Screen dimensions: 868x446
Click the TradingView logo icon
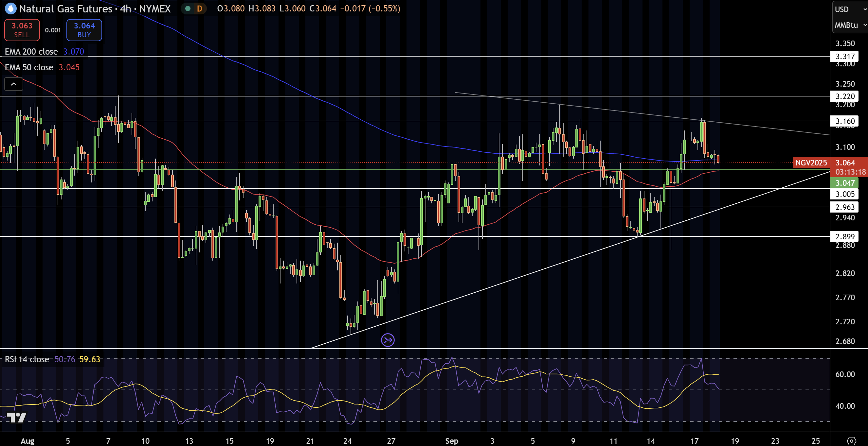[x=16, y=417]
